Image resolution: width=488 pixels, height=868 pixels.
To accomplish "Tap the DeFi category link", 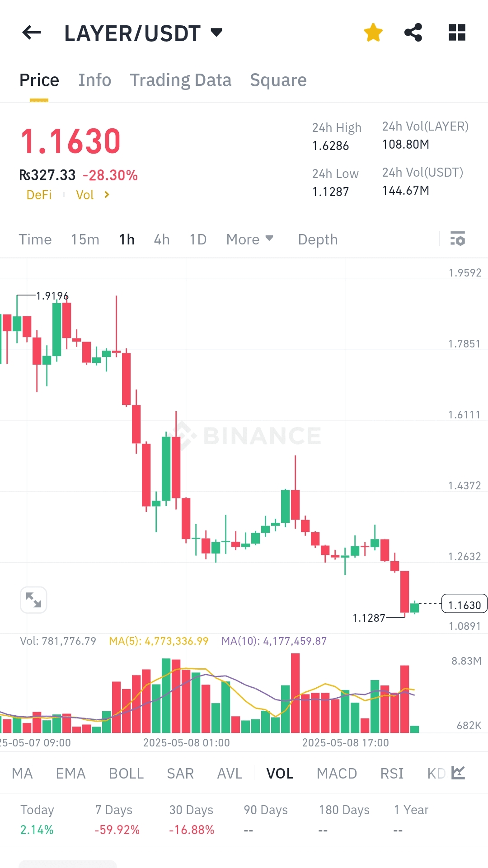I will (x=39, y=195).
